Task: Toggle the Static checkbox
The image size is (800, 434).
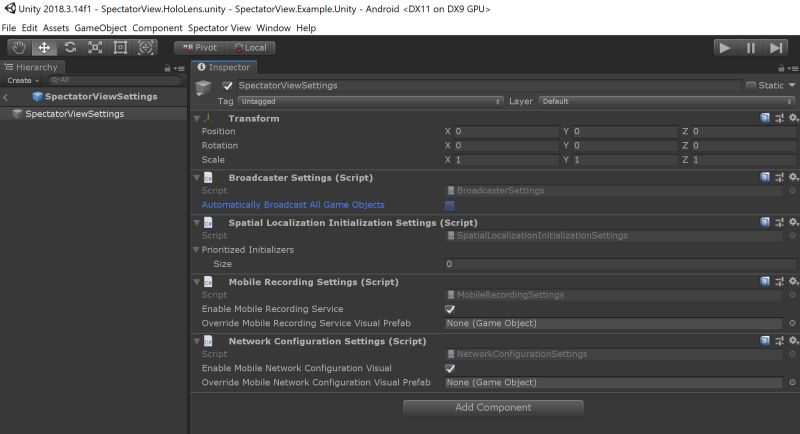Action: [751, 86]
